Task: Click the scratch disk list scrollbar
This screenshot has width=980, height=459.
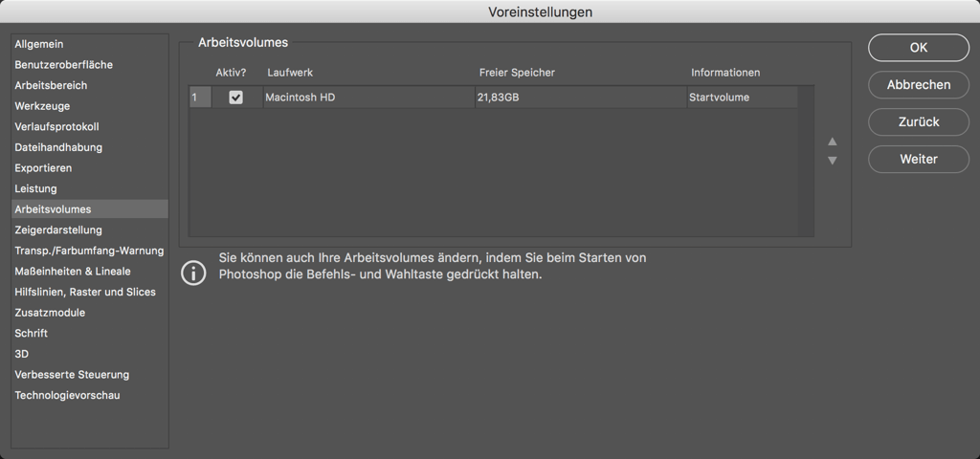Action: 806,161
